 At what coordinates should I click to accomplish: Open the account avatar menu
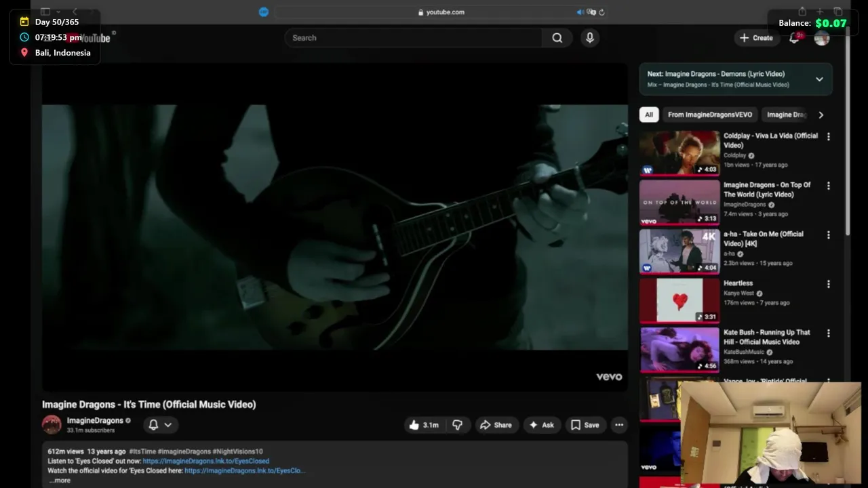(822, 38)
